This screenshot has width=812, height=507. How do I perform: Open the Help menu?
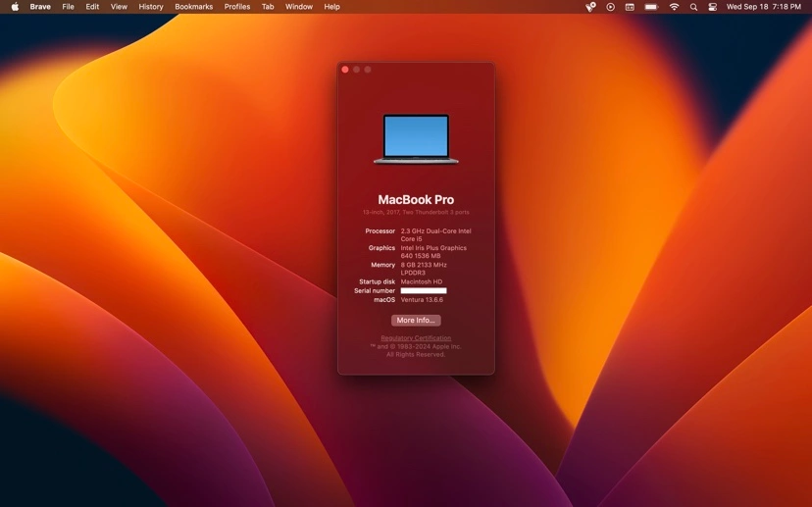tap(331, 7)
